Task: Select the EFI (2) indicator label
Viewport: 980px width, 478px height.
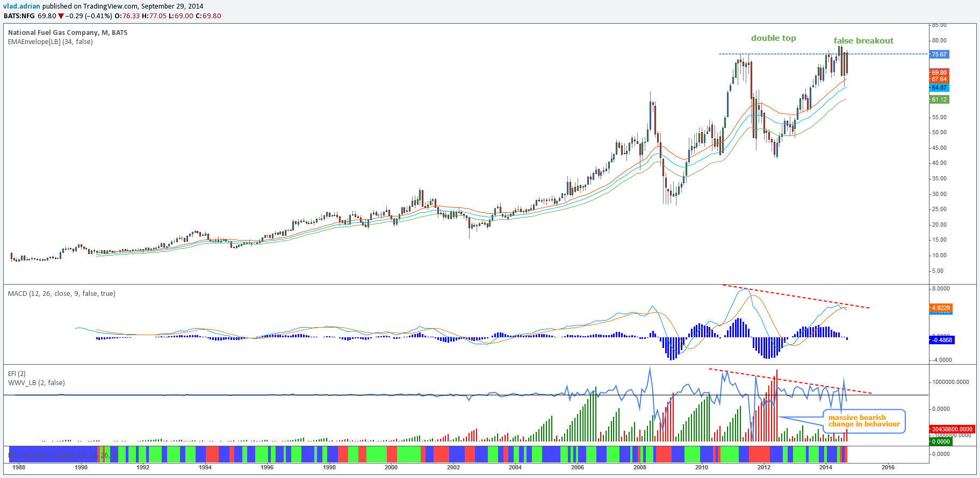Action: tap(17, 373)
